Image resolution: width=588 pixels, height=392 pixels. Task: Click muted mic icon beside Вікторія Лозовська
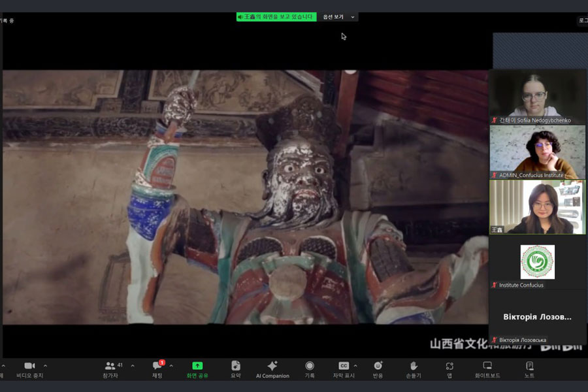click(495, 340)
